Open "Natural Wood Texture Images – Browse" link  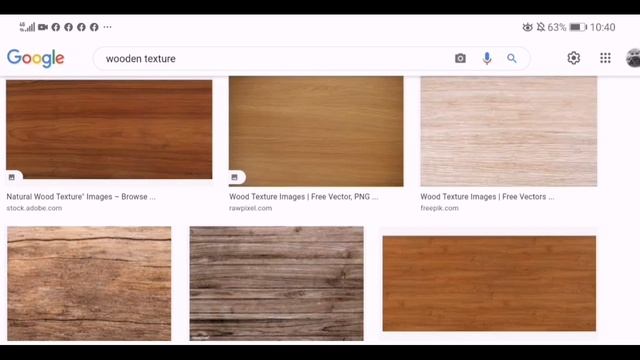(x=81, y=197)
